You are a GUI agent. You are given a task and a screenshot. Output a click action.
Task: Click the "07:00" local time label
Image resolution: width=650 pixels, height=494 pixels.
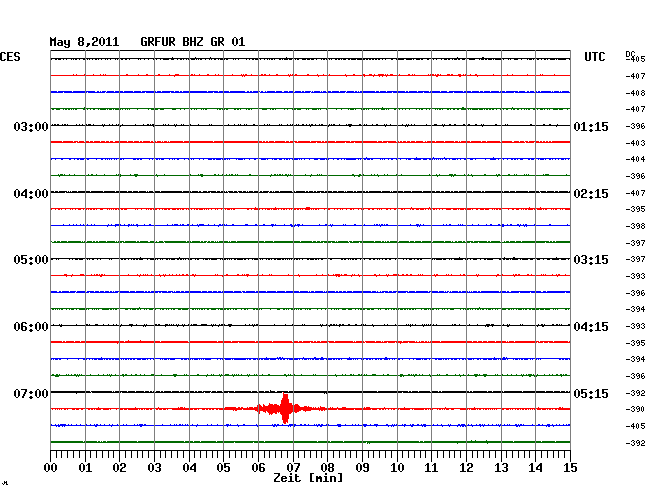(x=31, y=393)
